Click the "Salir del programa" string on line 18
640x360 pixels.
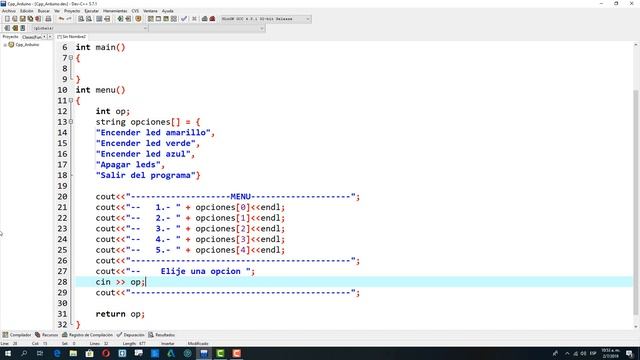coord(146,175)
